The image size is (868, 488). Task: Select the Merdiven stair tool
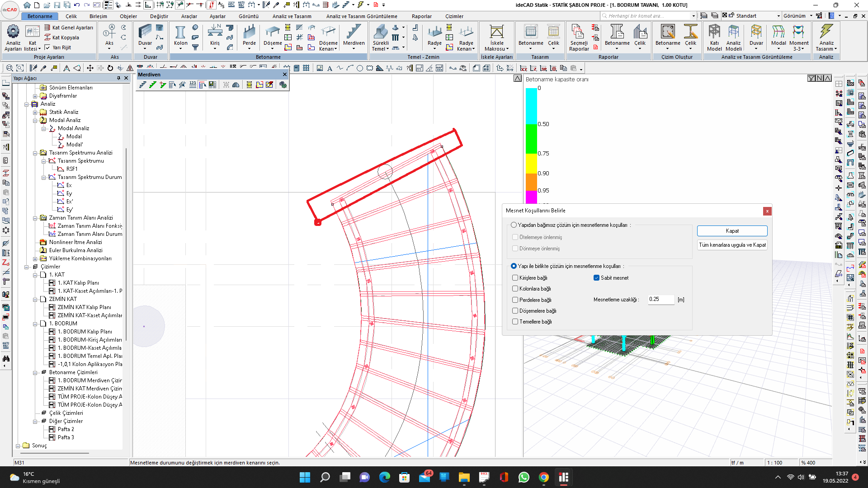pyautogui.click(x=354, y=36)
